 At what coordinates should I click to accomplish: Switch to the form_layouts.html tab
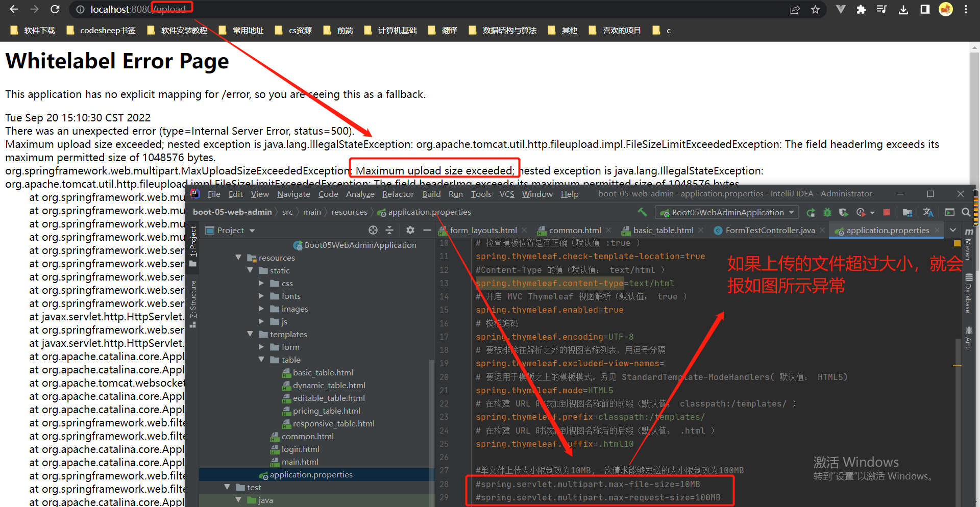[x=483, y=231]
